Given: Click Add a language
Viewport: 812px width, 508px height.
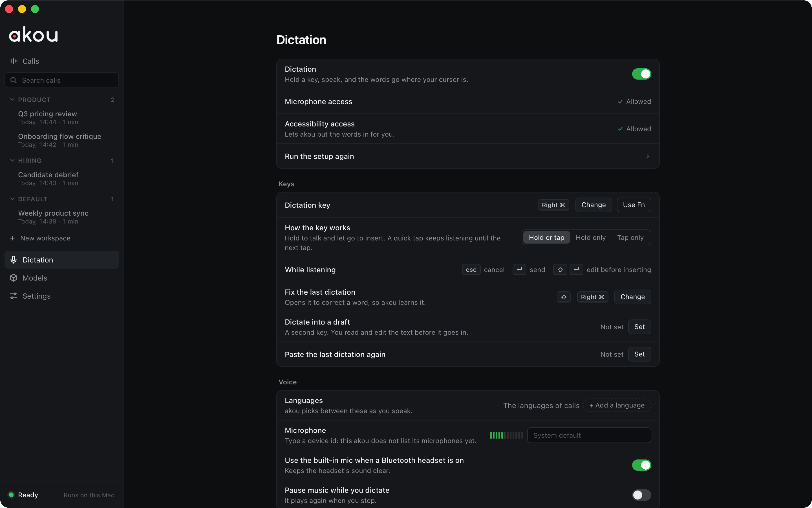Looking at the screenshot, I should point(617,405).
